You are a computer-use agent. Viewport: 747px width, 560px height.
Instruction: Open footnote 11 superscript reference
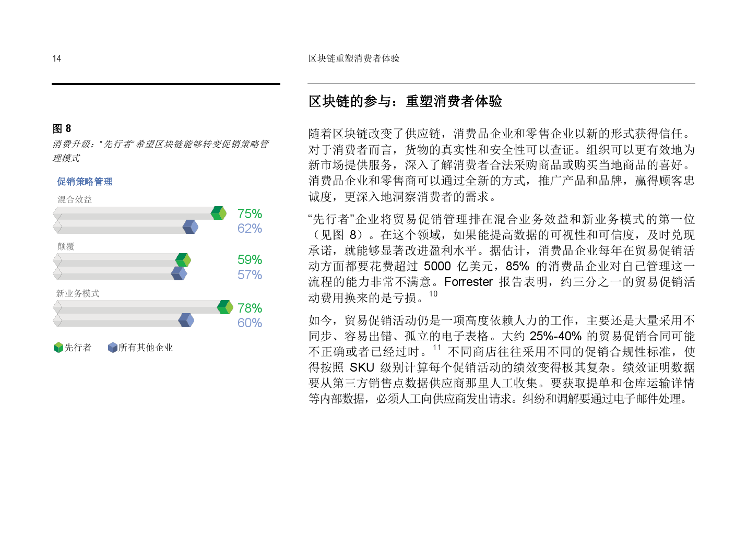(x=437, y=348)
